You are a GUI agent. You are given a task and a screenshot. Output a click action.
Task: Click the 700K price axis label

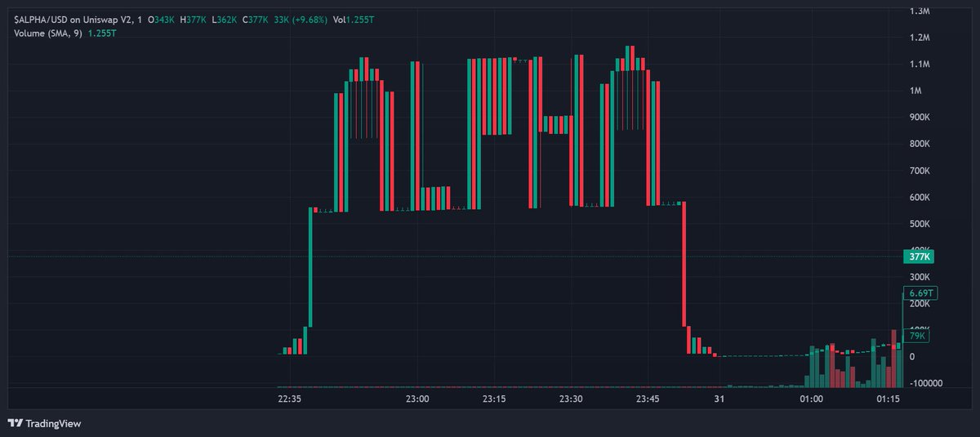tap(920, 171)
